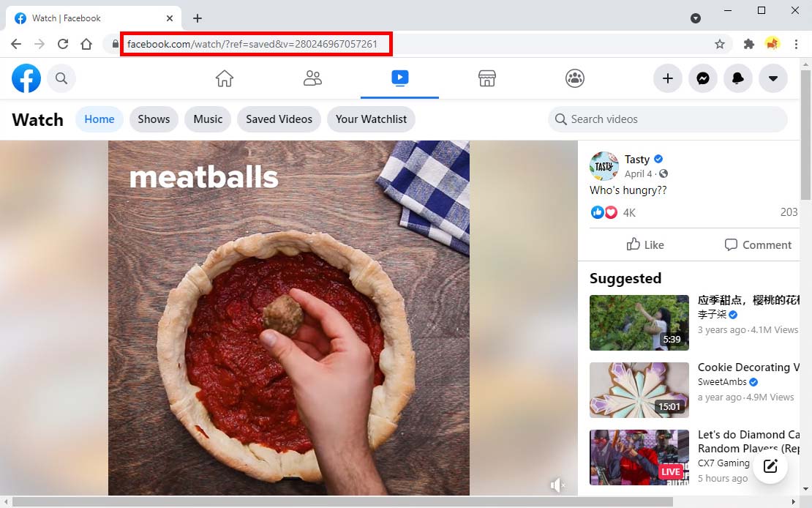
Task: Open Chrome three-dot menu
Action: pyautogui.click(x=796, y=44)
